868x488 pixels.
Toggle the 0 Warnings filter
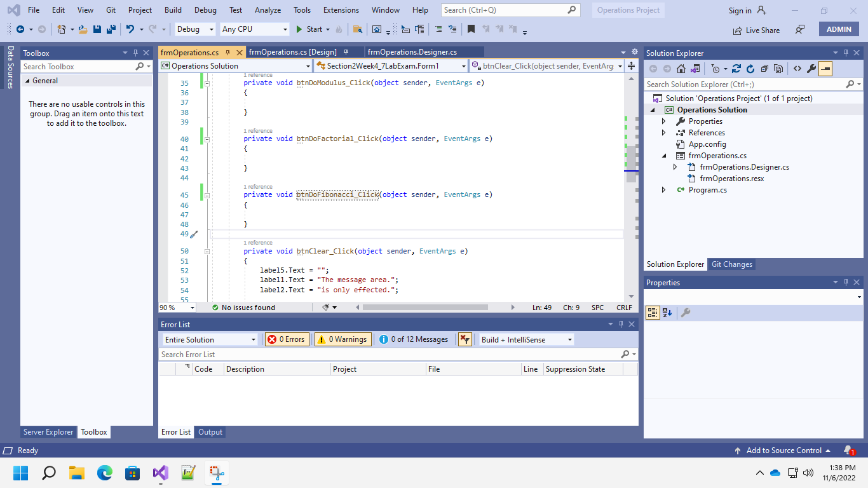coord(342,339)
